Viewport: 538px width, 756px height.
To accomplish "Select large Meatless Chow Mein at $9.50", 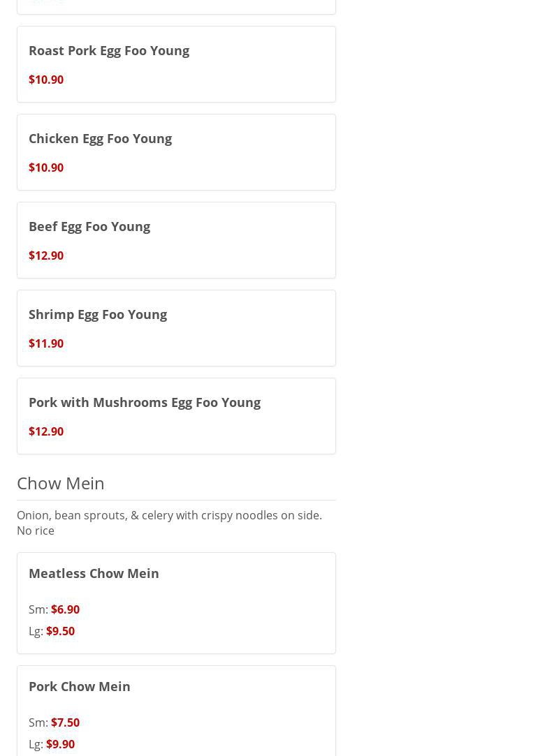I will click(x=60, y=631).
